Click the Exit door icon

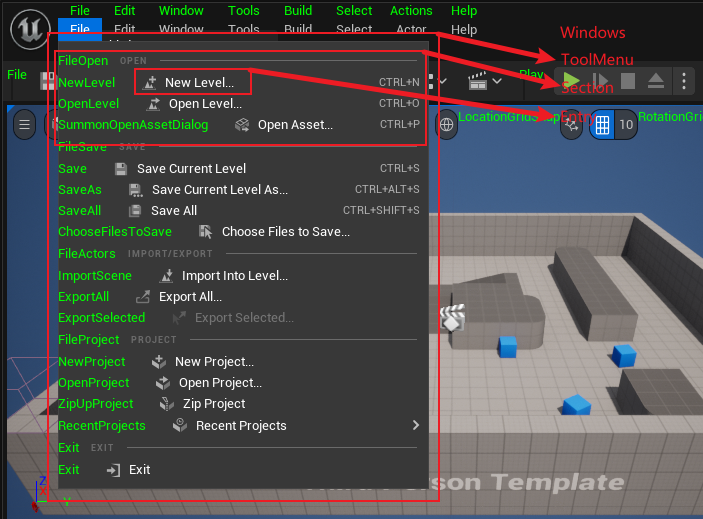pyautogui.click(x=113, y=470)
